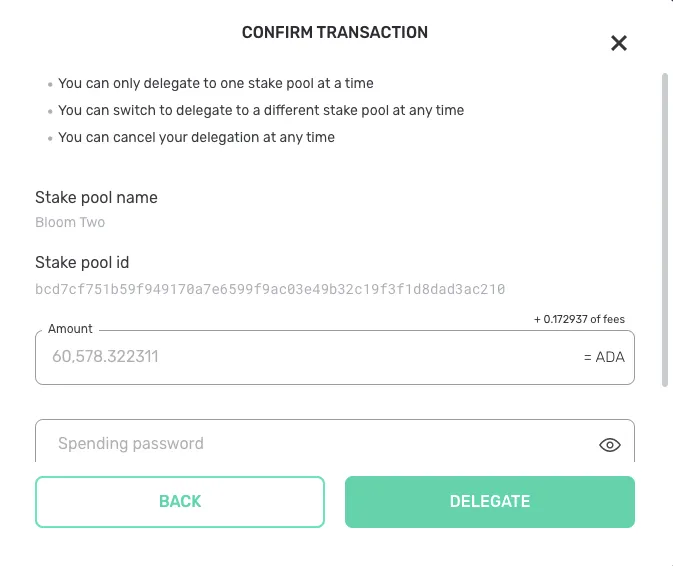Go back with the BACK button
This screenshot has height=566, width=673.
[180, 502]
